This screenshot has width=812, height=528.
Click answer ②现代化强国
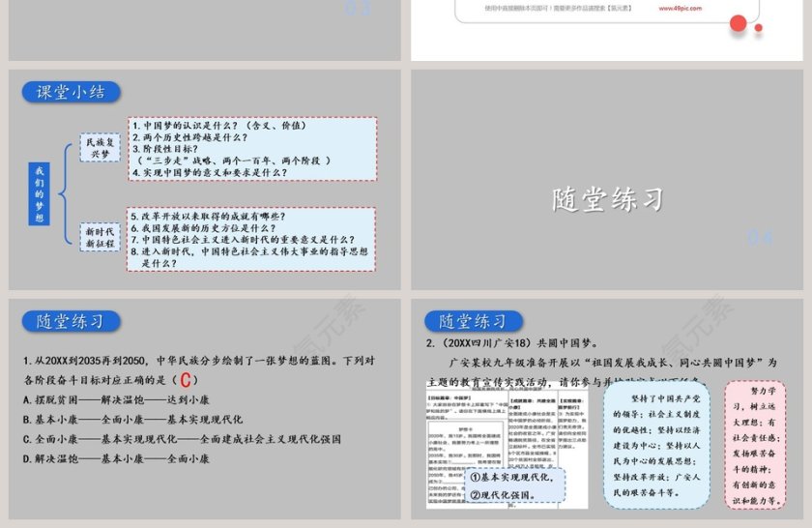[x=503, y=495]
